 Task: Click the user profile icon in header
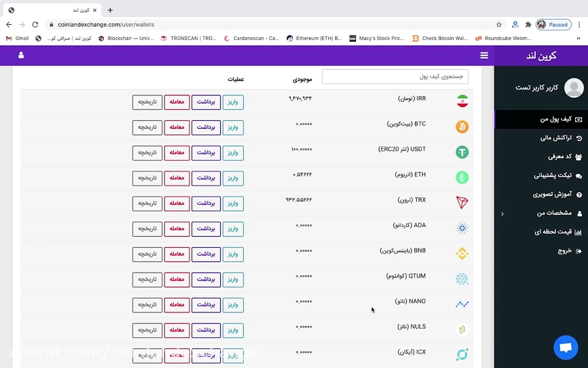pyautogui.click(x=21, y=55)
